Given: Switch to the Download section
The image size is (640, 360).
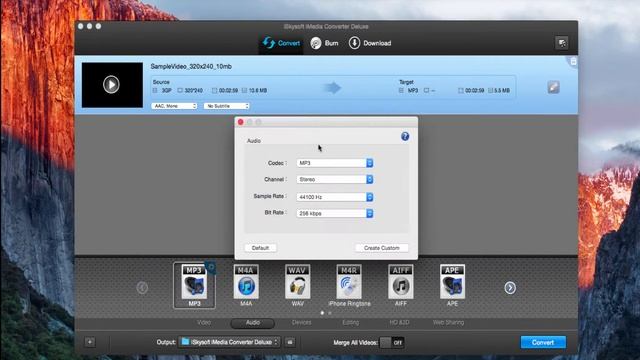Looking at the screenshot, I should pos(370,43).
